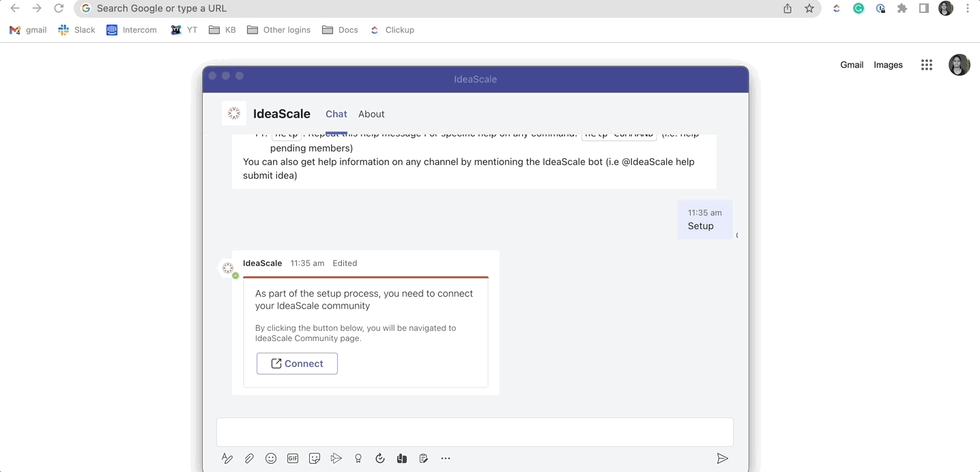Screen dimensions: 980x472
Task: Click the Connect button
Action: [297, 364]
